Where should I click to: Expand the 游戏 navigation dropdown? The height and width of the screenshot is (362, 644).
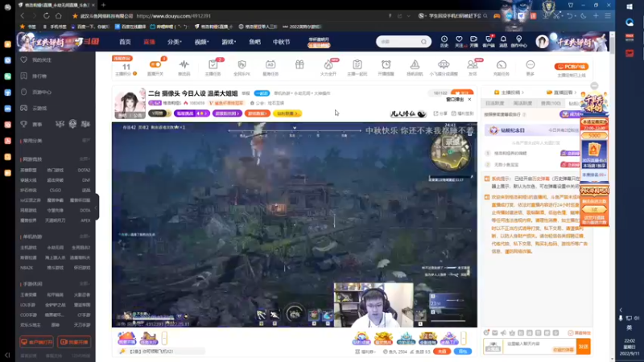point(229,42)
